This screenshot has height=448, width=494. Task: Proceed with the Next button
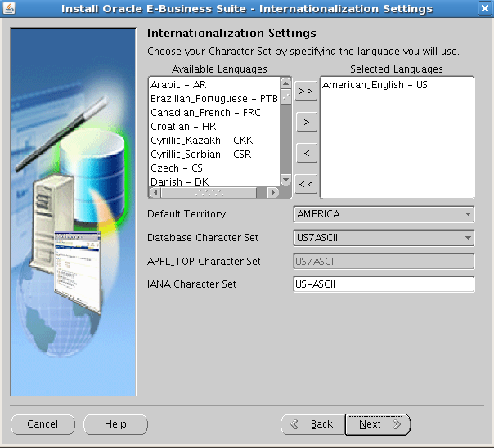pos(378,424)
